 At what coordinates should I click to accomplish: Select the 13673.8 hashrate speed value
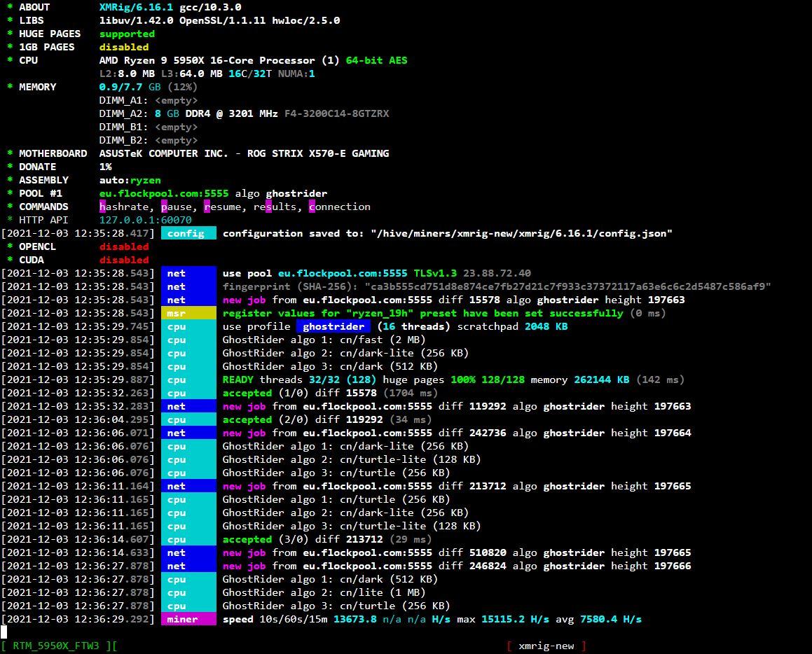(x=355, y=620)
